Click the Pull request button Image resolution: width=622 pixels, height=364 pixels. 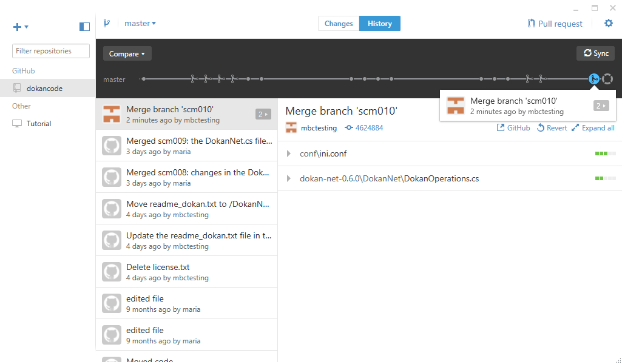(553, 23)
